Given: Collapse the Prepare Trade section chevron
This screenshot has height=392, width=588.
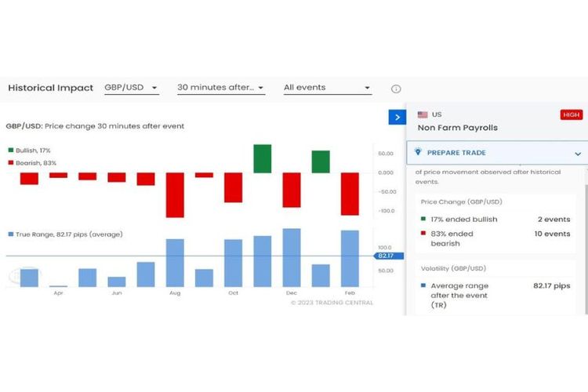Looking at the screenshot, I should tap(578, 154).
